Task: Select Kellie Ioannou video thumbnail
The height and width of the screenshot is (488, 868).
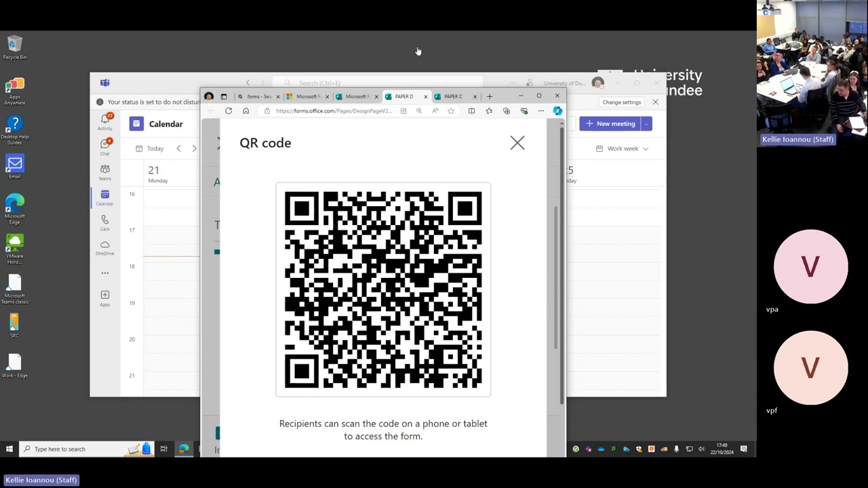Action: tap(812, 73)
